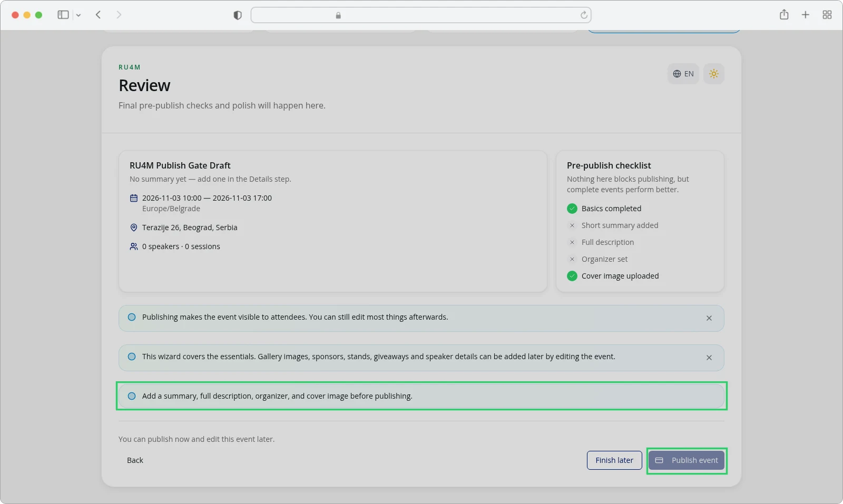Image resolution: width=843 pixels, height=504 pixels.
Task: Click the privacy shield icon in Safari toolbar
Action: [x=238, y=15]
